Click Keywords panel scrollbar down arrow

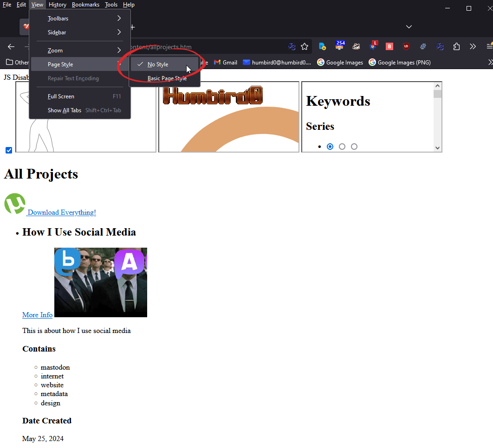[x=437, y=148]
